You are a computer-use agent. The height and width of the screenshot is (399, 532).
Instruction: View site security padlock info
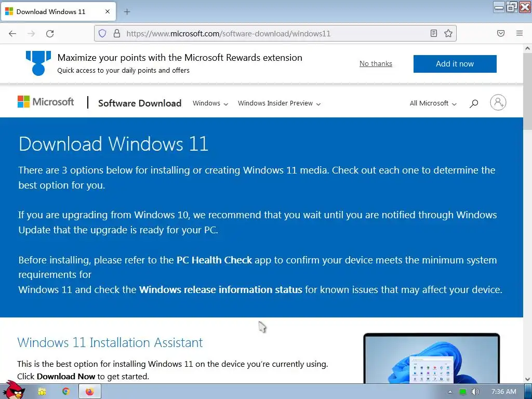coord(117,33)
